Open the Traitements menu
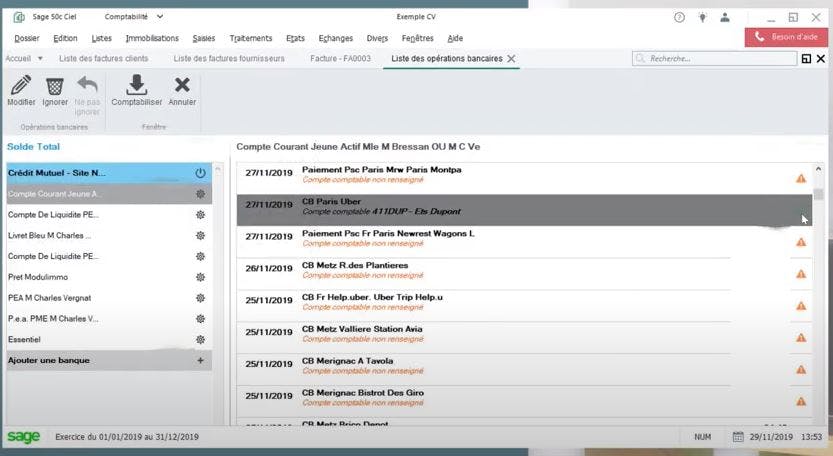This screenshot has height=456, width=833. (x=251, y=38)
